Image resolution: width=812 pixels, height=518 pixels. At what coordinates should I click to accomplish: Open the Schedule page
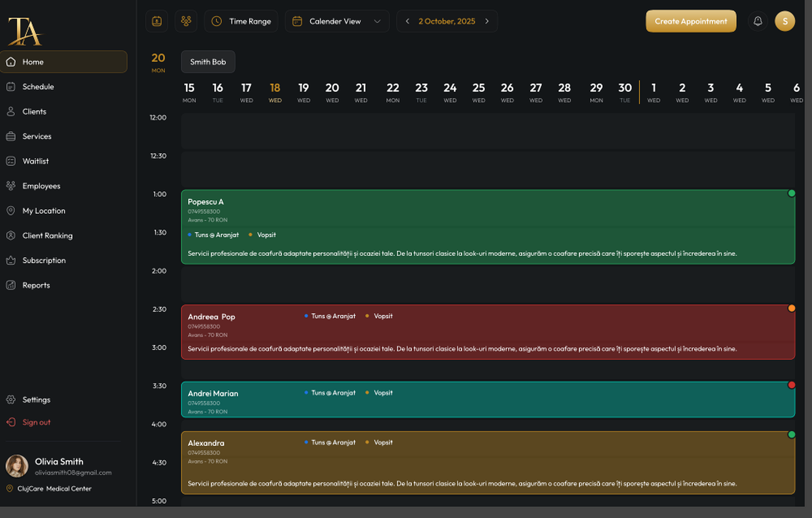[x=38, y=87]
